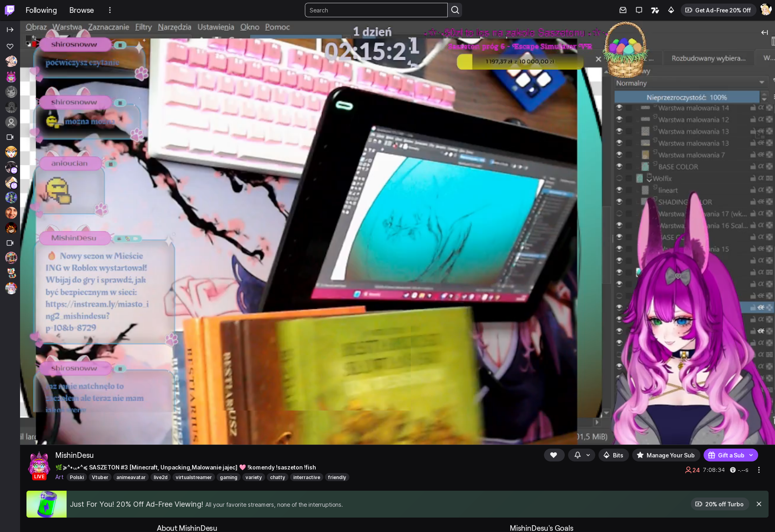Open the Browse tab
Image resolution: width=775 pixels, height=532 pixels.
(x=81, y=10)
